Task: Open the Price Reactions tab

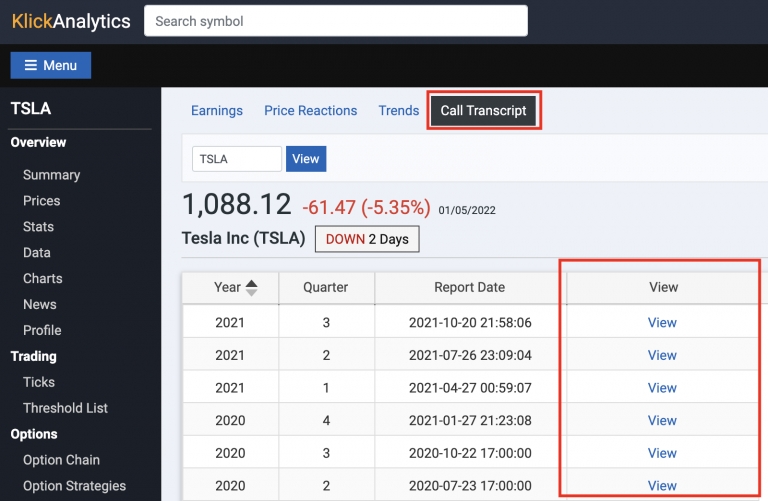Action: (310, 110)
